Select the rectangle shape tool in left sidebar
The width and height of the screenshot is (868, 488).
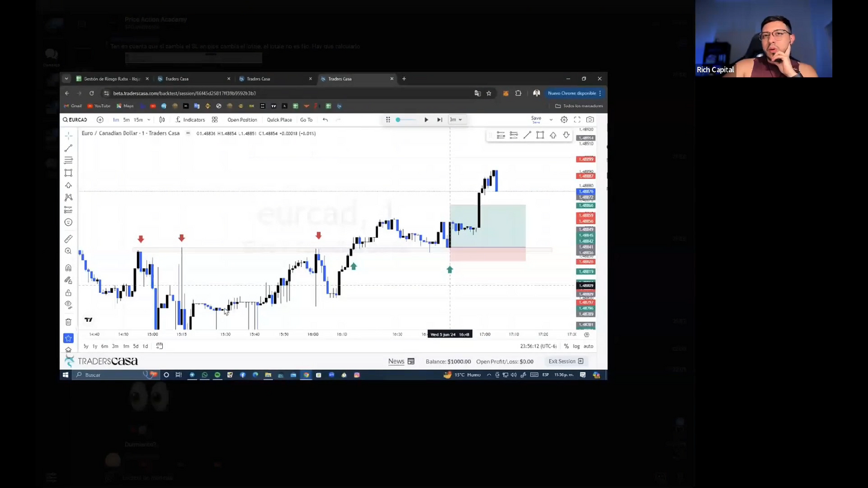coord(68,173)
